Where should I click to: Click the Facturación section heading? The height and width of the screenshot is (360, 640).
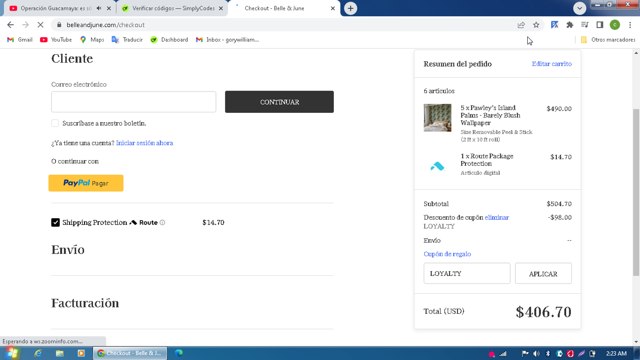(85, 303)
